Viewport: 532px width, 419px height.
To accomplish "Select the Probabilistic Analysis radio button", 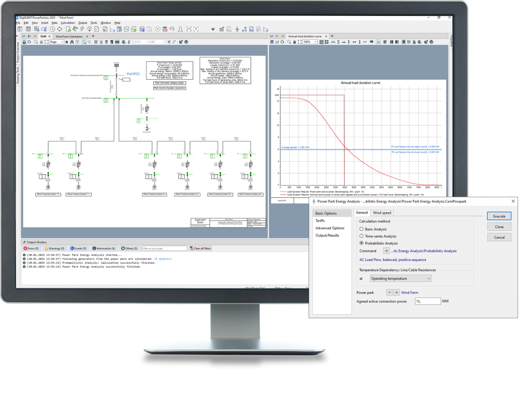I will [361, 243].
